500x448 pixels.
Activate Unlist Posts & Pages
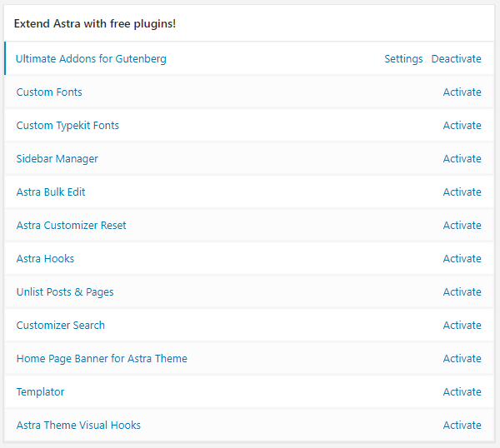[462, 292]
